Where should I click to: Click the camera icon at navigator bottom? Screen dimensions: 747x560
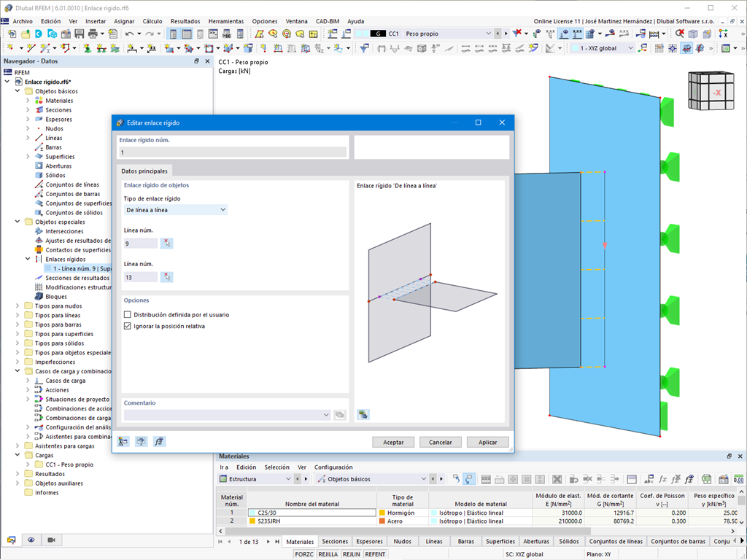click(52, 540)
